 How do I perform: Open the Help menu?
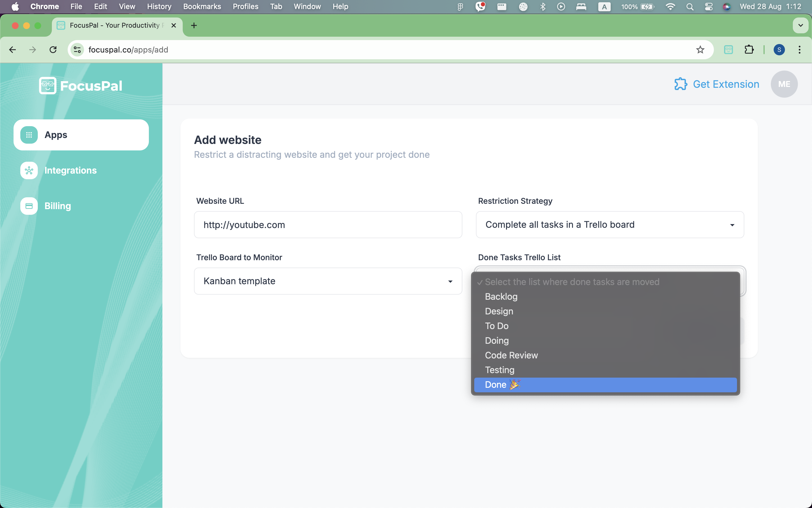pos(340,6)
